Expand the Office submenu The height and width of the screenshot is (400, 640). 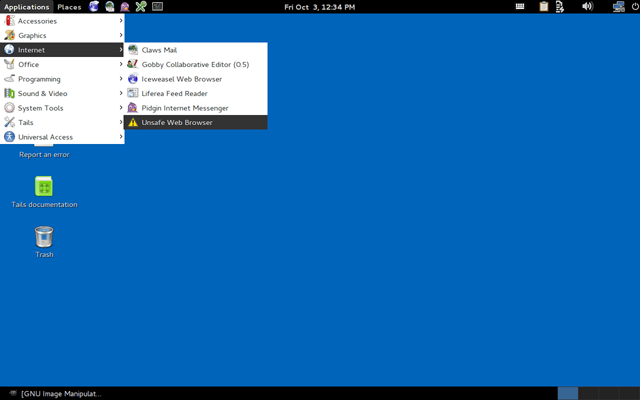pyautogui.click(x=62, y=64)
